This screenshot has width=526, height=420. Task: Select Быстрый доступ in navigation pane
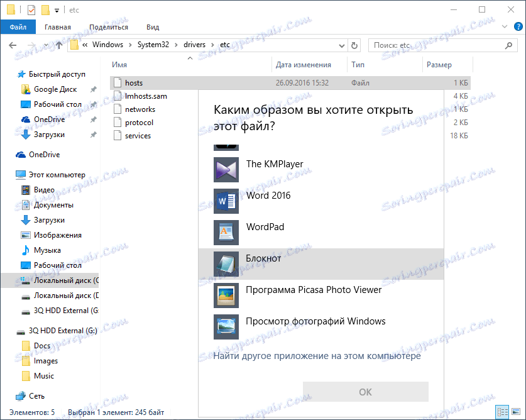[57, 74]
